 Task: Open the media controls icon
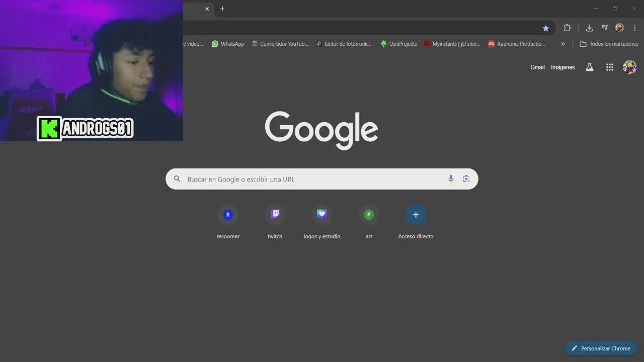[x=604, y=28]
